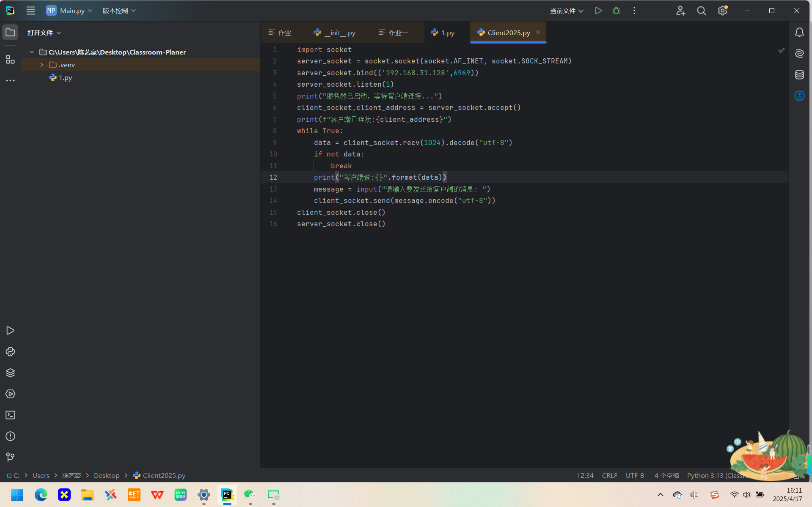This screenshot has height=507, width=812.
Task: Change CRLF line separator
Action: [609, 475]
